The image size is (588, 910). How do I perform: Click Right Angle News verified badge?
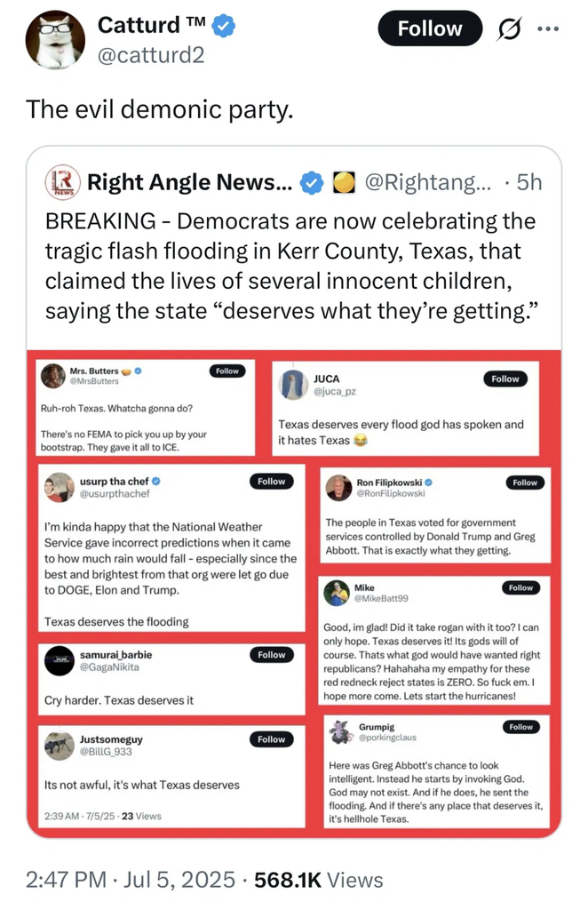(x=312, y=183)
